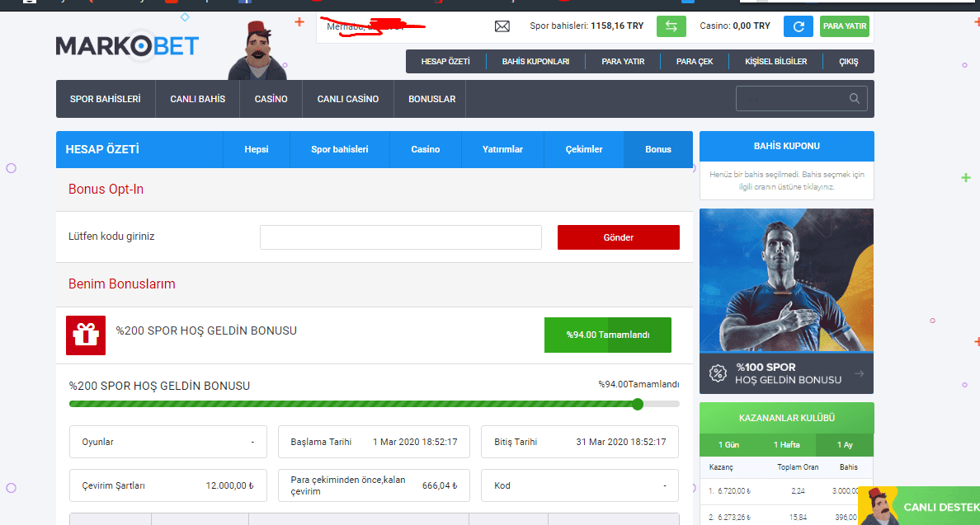This screenshot has height=525, width=980.
Task: Click the Casino 0,00 TRY balance
Action: point(734,26)
